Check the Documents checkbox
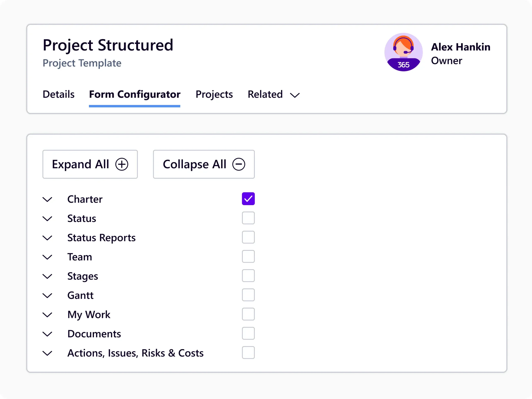 [x=248, y=333]
